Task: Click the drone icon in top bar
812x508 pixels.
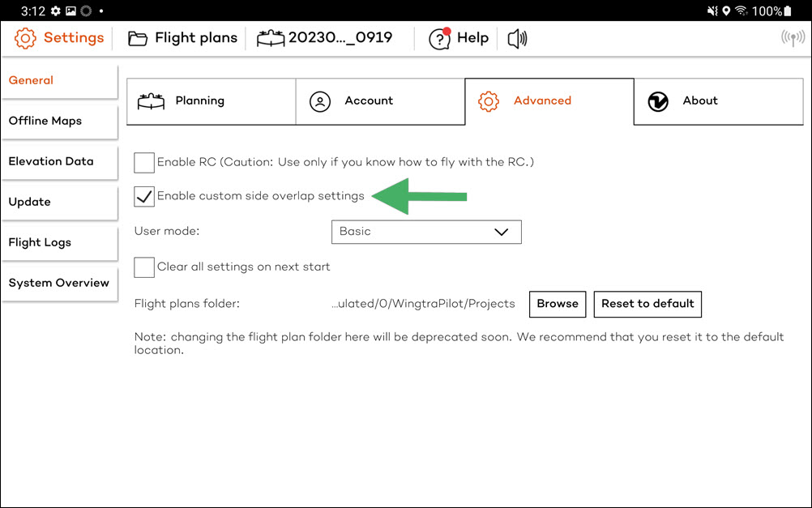Action: [270, 38]
